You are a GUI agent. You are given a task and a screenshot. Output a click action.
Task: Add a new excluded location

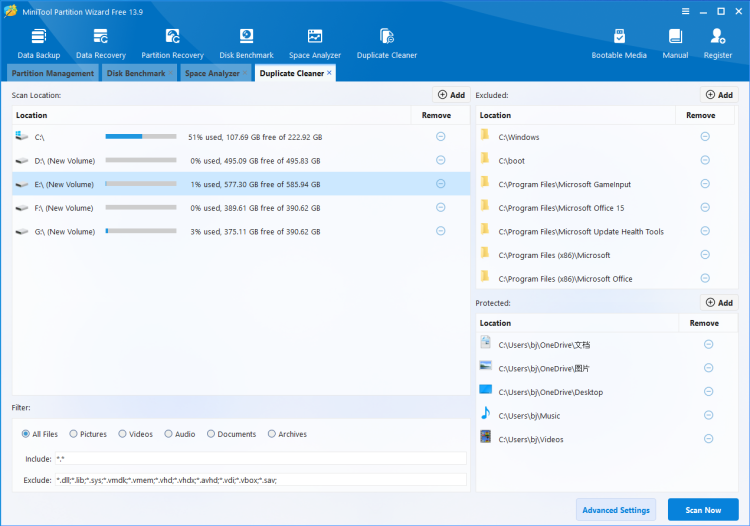point(719,95)
